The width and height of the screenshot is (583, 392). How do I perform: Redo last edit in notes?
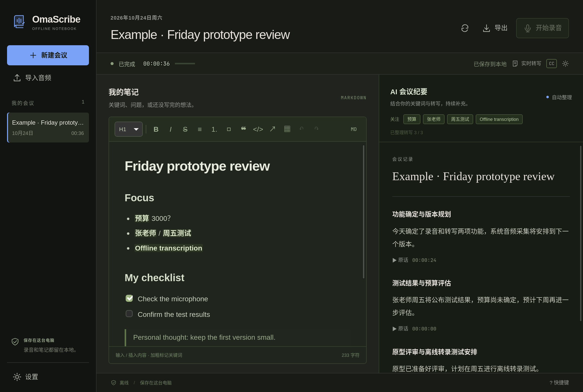[316, 129]
